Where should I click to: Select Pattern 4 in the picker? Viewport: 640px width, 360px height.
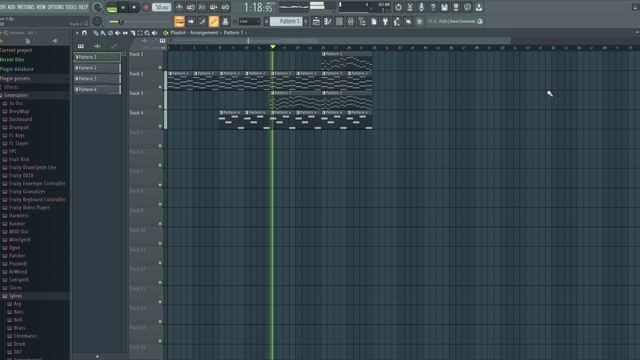tap(97, 89)
